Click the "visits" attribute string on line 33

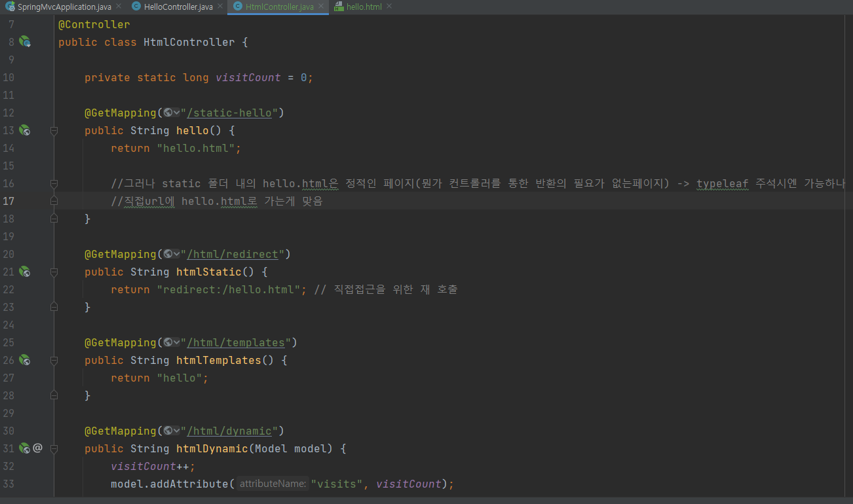(337, 484)
